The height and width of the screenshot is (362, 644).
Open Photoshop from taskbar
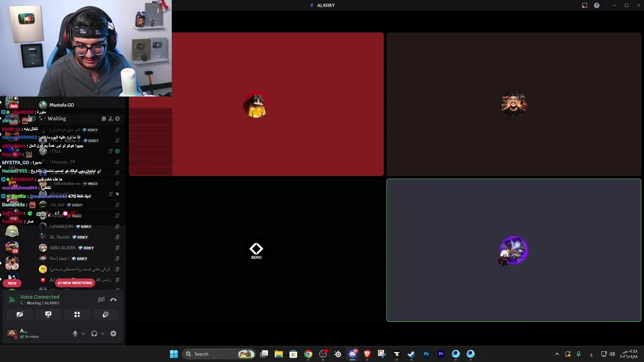tap(426, 354)
